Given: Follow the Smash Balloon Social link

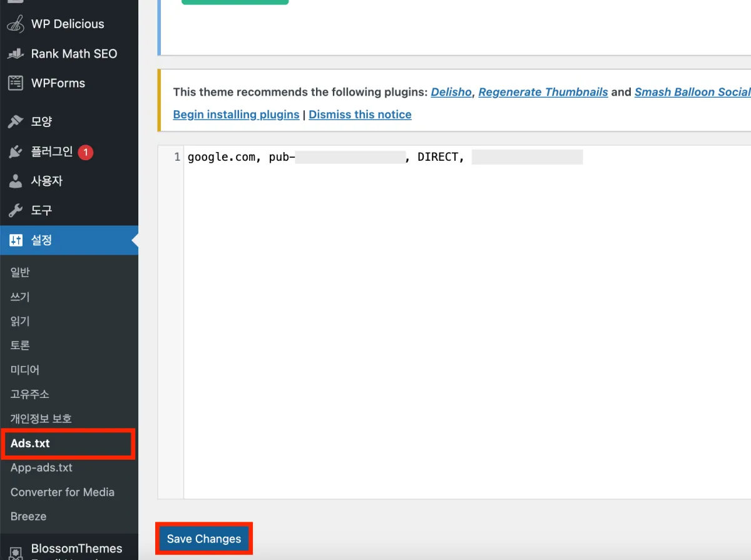Looking at the screenshot, I should pyautogui.click(x=692, y=92).
